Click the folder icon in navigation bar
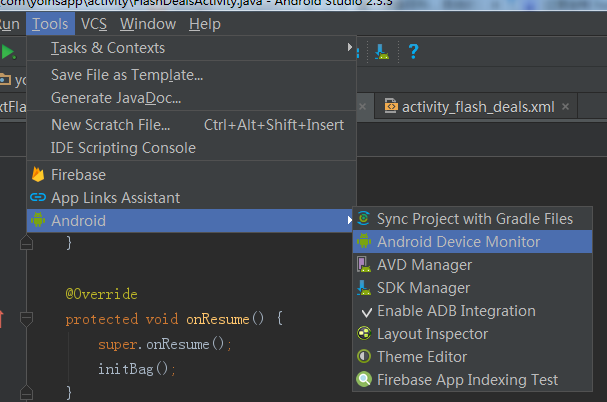 point(5,79)
